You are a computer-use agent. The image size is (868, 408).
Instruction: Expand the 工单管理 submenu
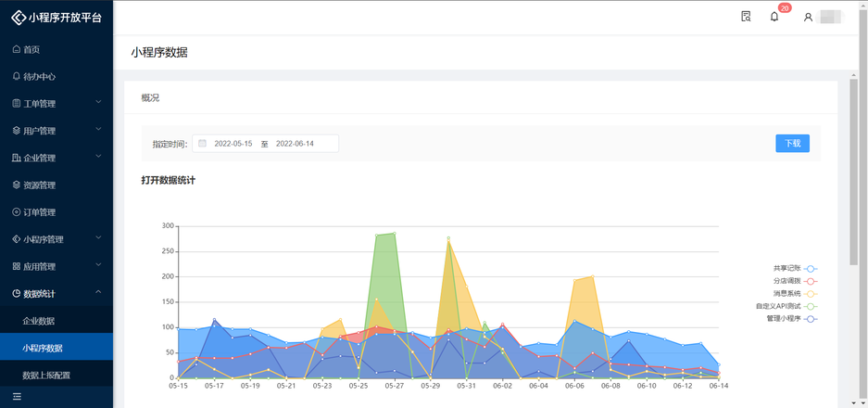point(56,103)
